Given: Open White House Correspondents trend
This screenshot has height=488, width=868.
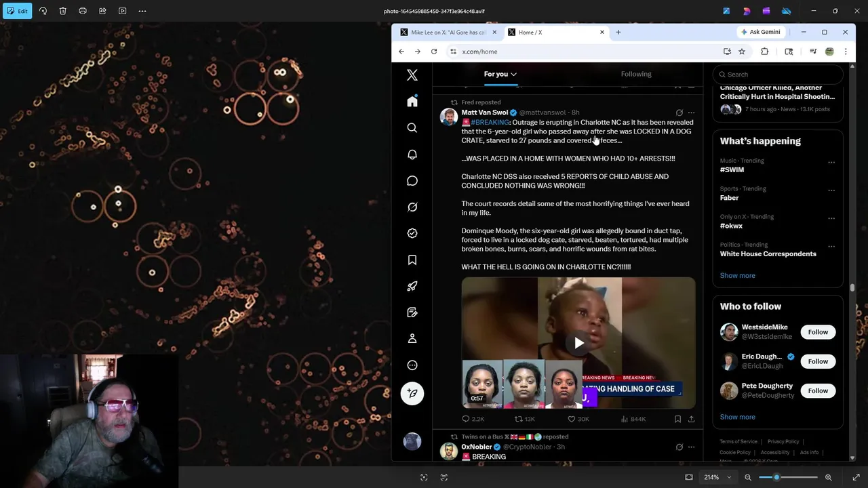Looking at the screenshot, I should [768, 254].
